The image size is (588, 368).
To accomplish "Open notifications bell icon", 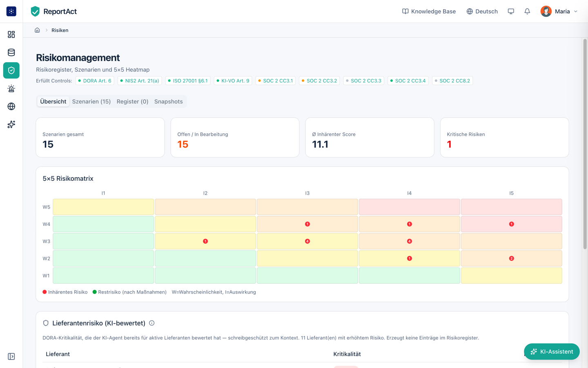I will click(x=527, y=11).
